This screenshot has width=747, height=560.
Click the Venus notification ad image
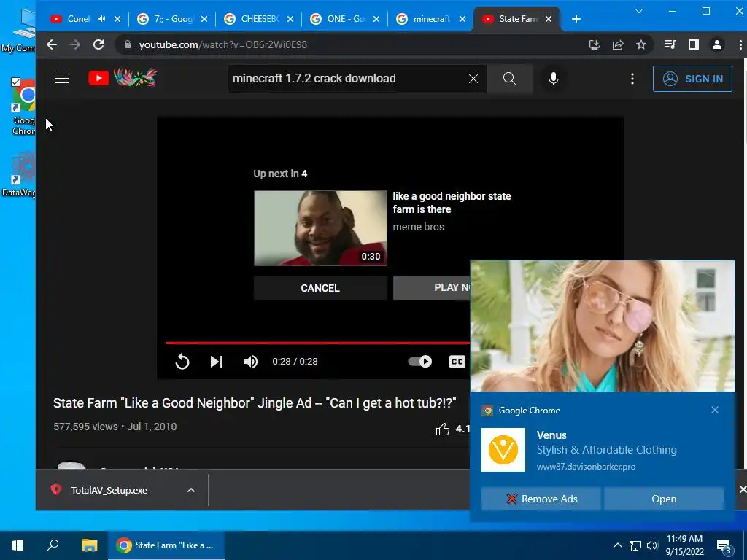click(602, 326)
